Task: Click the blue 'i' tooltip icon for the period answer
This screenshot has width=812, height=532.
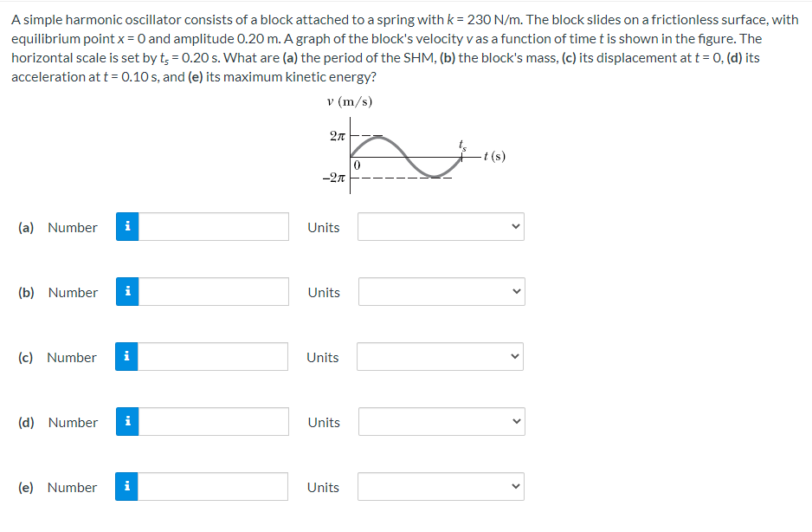Action: [126, 226]
